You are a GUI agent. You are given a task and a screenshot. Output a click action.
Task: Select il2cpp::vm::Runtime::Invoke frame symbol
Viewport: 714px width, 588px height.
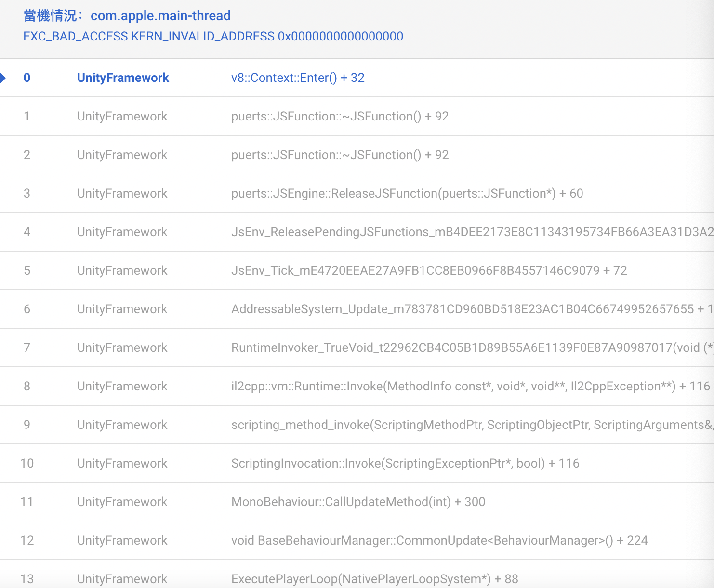coord(471,386)
